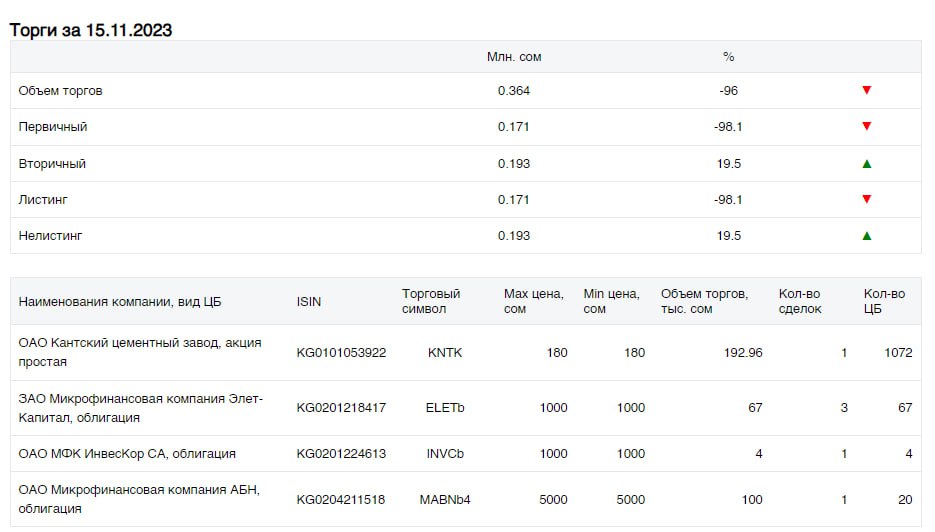Select the Вторичный row label
935x532 pixels.
point(52,163)
